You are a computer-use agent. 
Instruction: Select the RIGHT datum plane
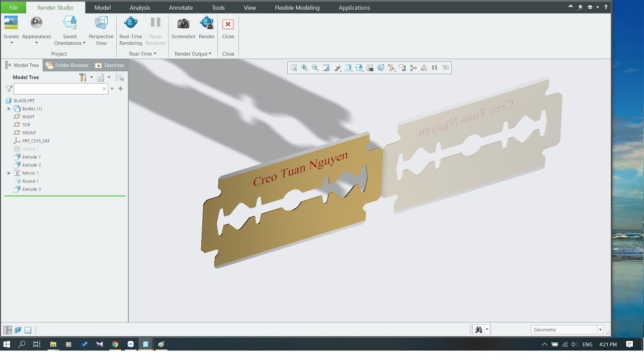click(x=24, y=117)
